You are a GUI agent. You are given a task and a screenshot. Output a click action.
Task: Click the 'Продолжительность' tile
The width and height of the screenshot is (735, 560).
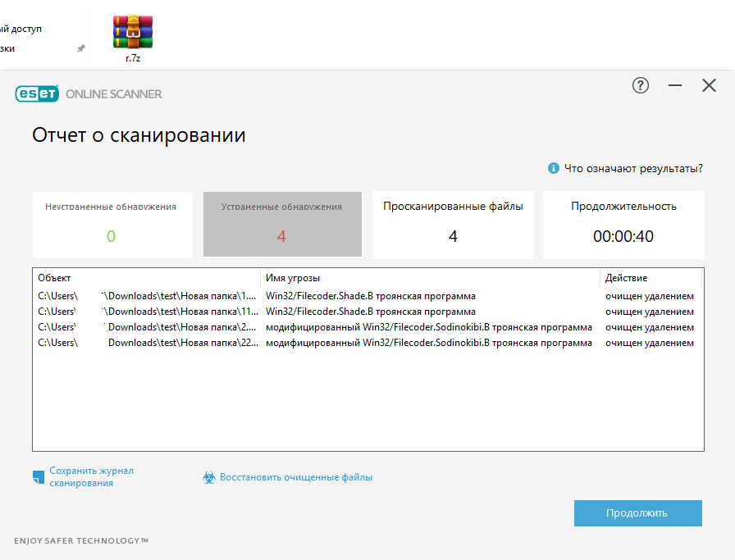(x=623, y=225)
